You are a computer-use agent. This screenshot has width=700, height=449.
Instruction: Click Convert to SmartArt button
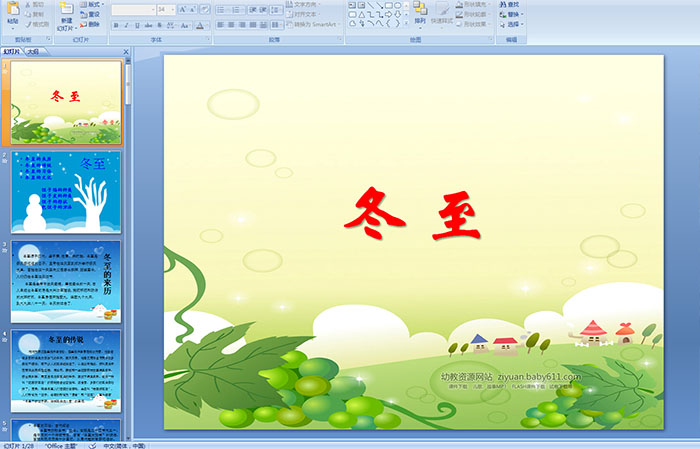point(313,24)
